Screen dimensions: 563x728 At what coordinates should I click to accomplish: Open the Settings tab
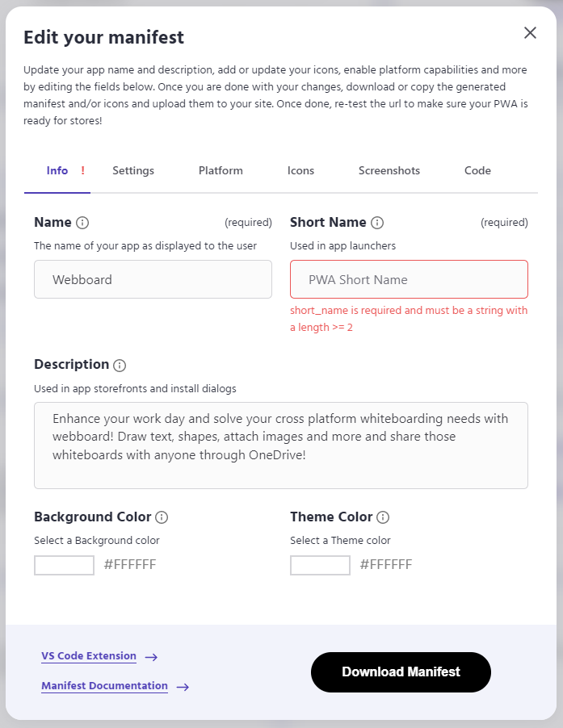(x=133, y=170)
